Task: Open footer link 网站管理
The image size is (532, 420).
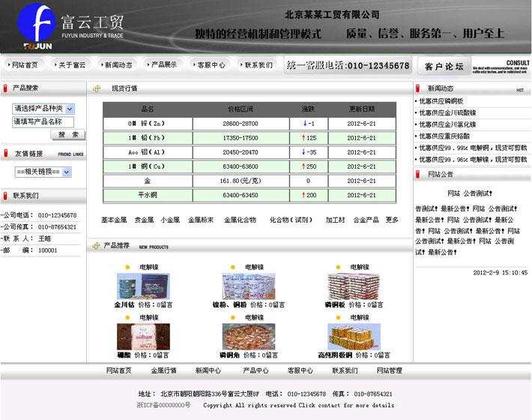Action: click(x=389, y=370)
